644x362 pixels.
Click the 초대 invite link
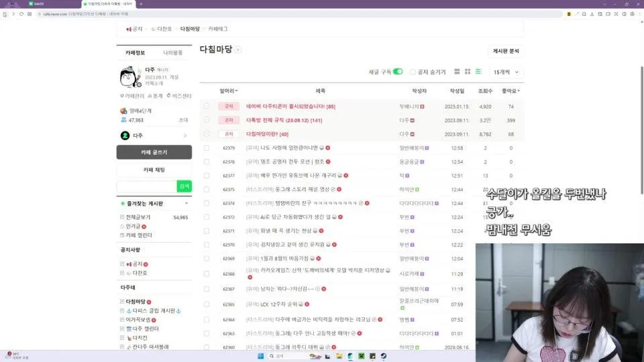tap(183, 120)
